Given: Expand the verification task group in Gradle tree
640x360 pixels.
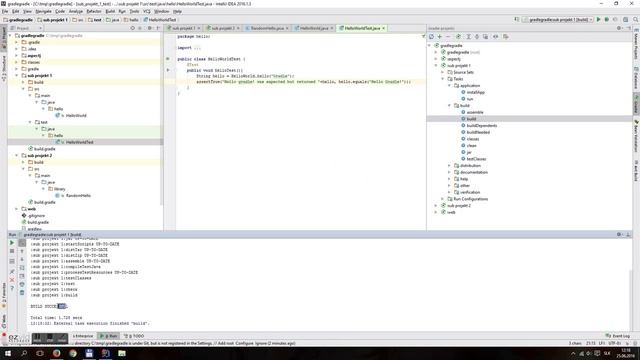Looking at the screenshot, I should [449, 192].
